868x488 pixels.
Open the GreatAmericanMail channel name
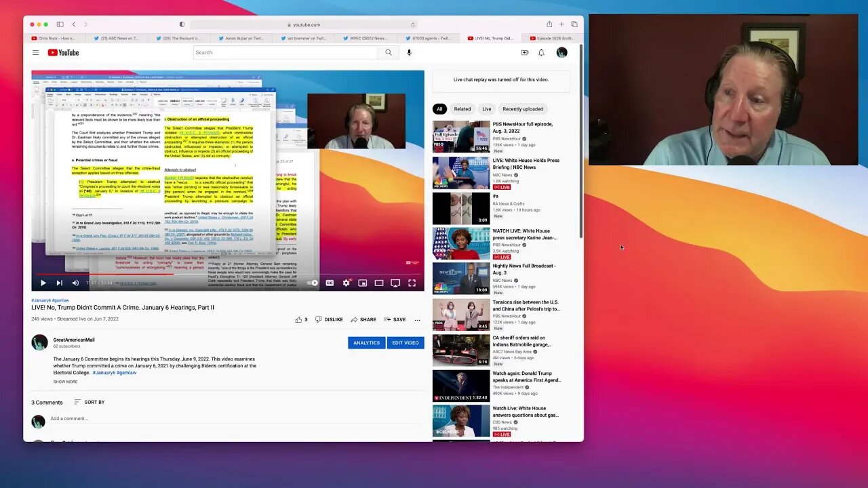coord(74,340)
